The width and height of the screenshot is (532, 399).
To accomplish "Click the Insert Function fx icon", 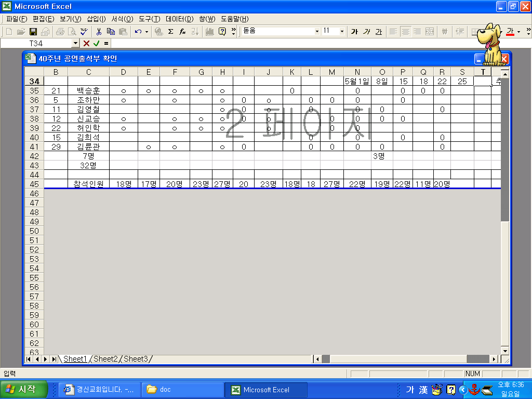I will point(183,32).
